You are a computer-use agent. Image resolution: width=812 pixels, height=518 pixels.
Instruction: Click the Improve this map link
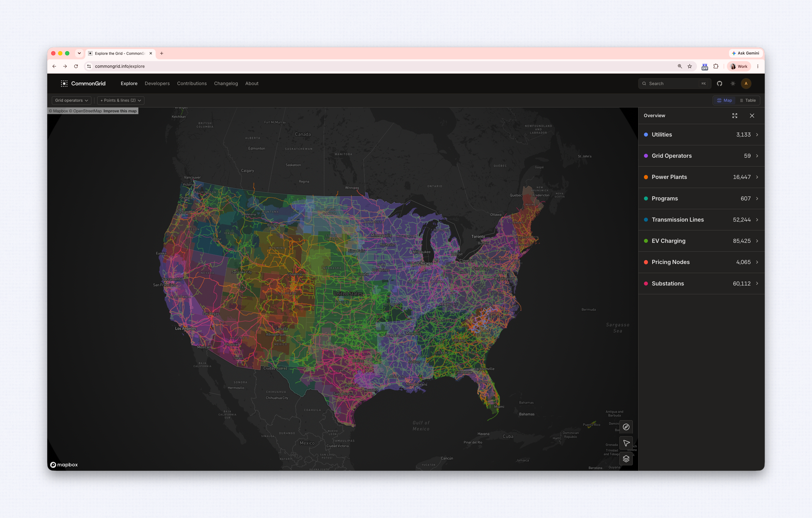(120, 111)
